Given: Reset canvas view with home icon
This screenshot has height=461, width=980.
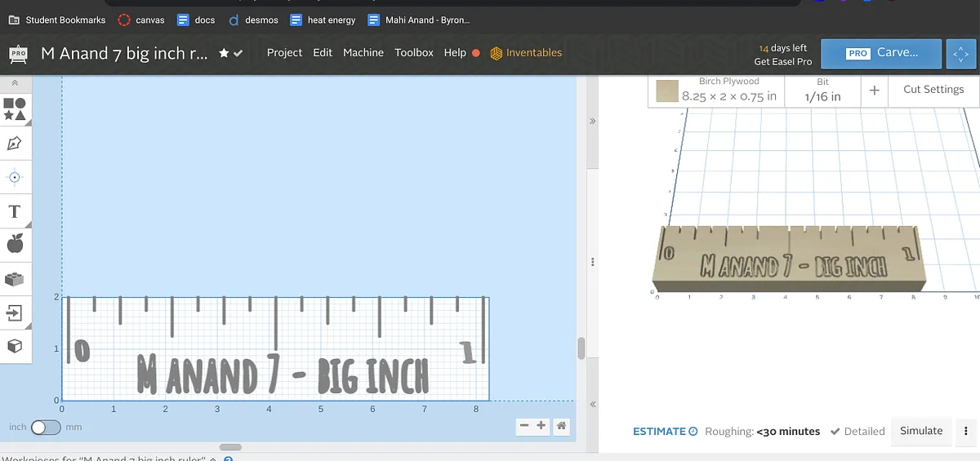Looking at the screenshot, I should (561, 426).
